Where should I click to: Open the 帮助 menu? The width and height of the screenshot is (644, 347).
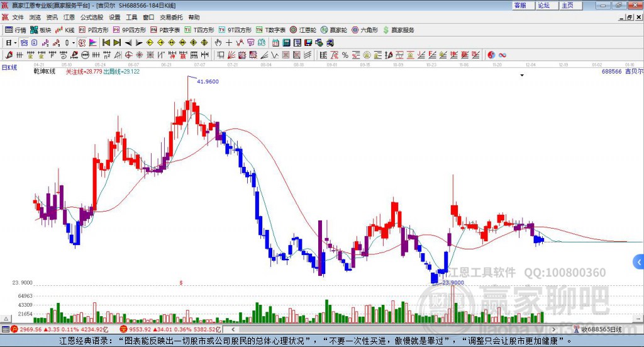click(194, 17)
